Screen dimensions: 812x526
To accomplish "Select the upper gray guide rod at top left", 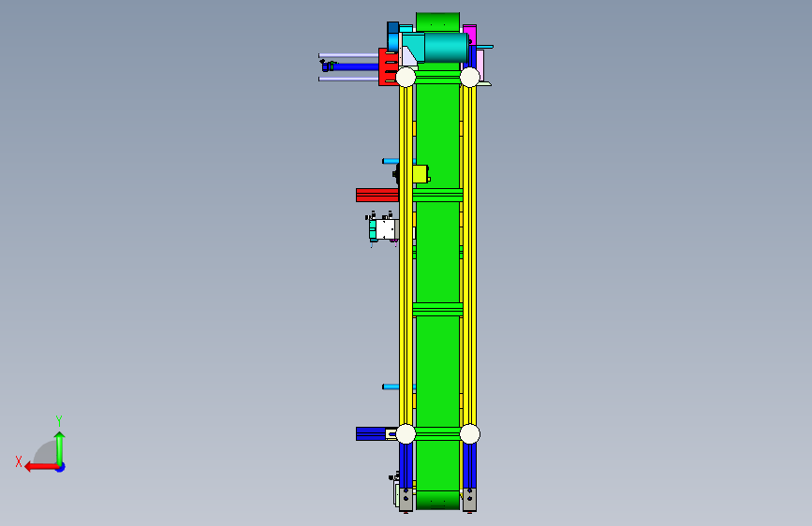I will [348, 55].
